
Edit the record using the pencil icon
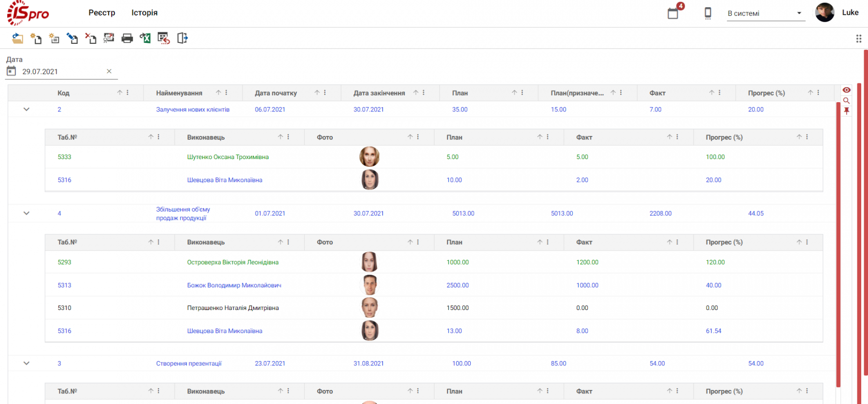coord(72,38)
